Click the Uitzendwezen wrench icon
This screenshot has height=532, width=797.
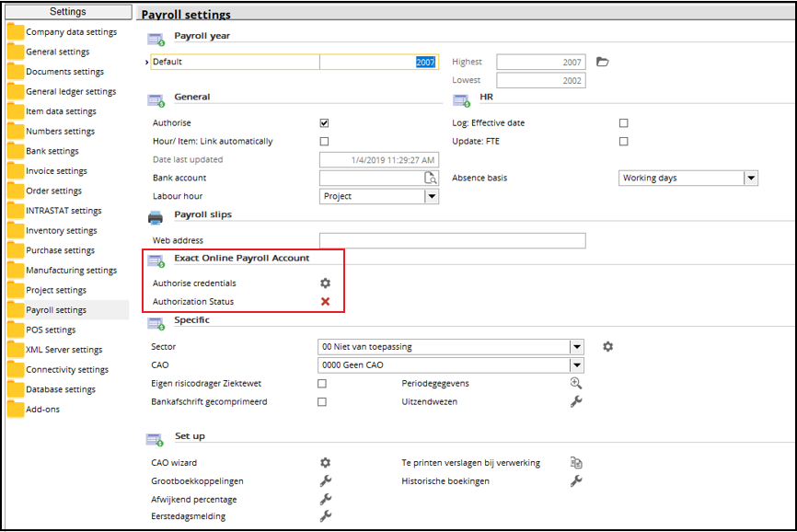(x=576, y=401)
